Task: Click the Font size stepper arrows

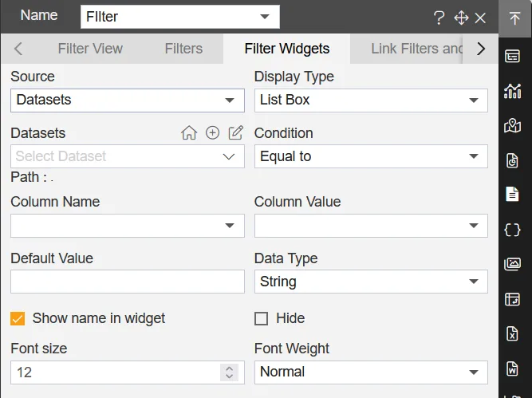Action: click(230, 372)
